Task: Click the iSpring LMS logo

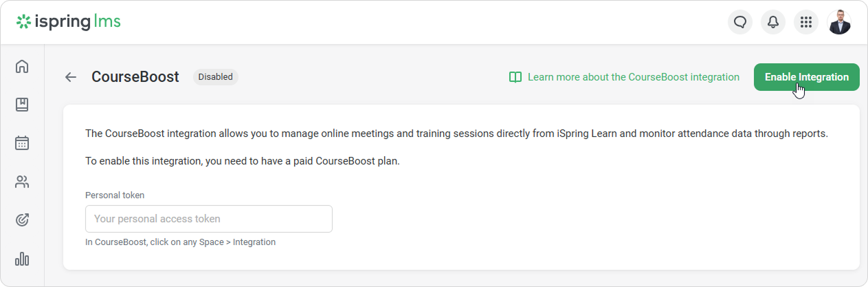Action: (x=69, y=22)
